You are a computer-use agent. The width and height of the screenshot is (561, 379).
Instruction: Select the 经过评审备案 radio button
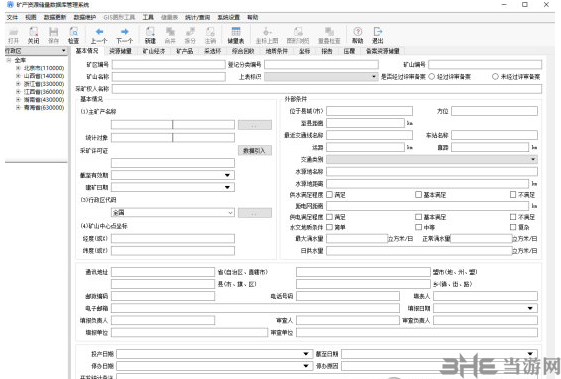[431, 76]
